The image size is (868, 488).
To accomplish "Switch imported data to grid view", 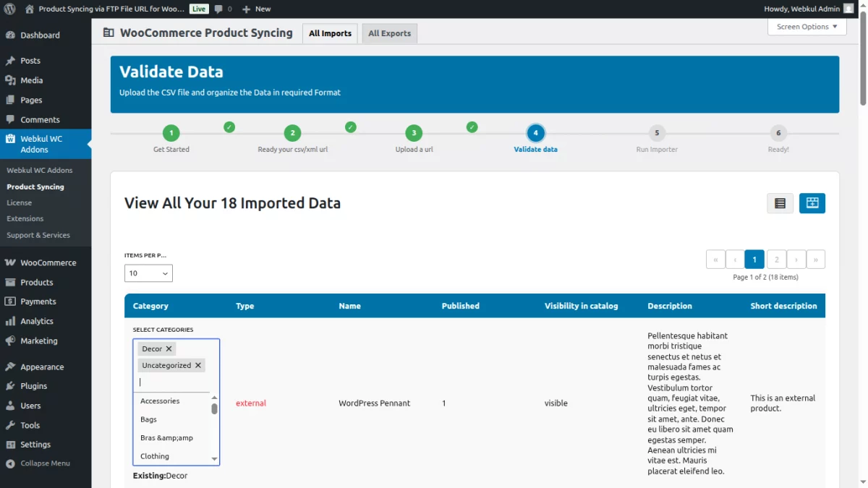I will click(x=812, y=203).
